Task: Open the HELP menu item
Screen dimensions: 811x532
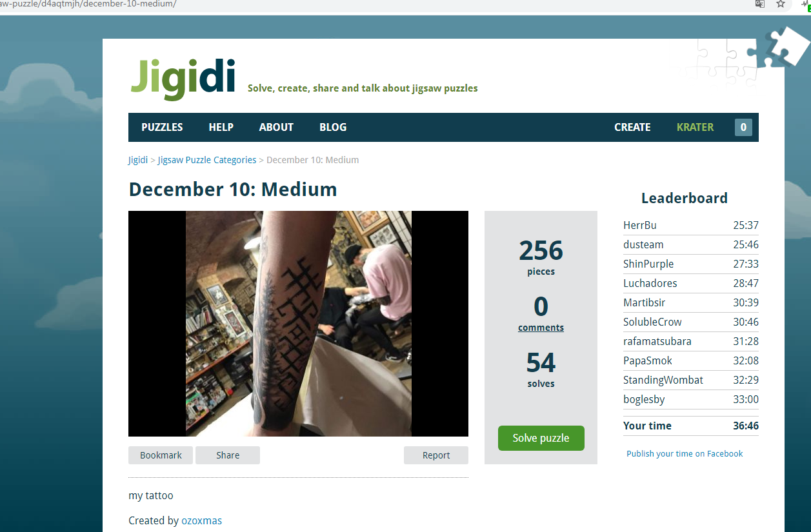Action: click(x=221, y=127)
